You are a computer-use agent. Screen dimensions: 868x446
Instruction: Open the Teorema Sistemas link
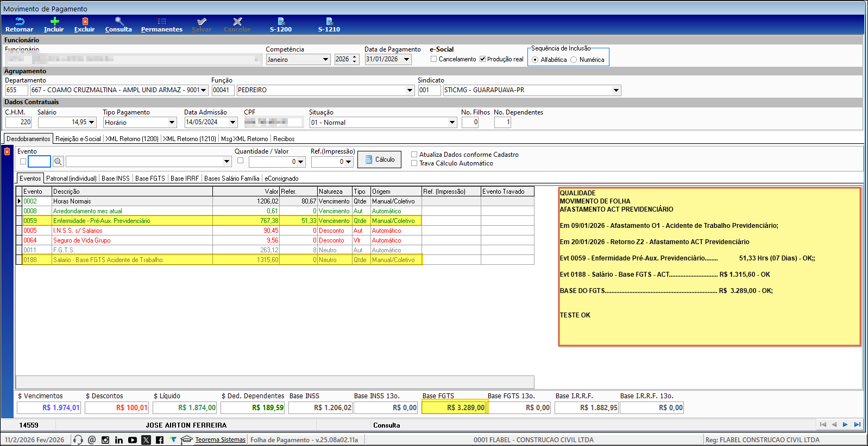coord(220,440)
